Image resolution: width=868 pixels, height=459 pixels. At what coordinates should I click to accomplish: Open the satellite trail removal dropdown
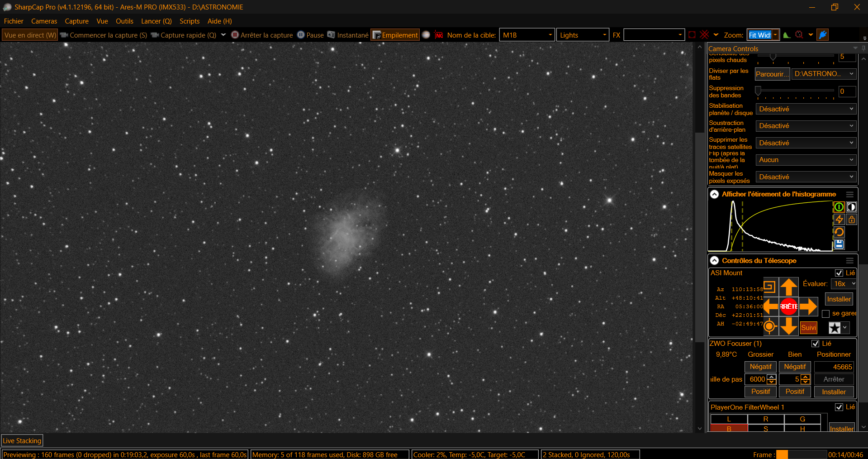click(x=806, y=143)
